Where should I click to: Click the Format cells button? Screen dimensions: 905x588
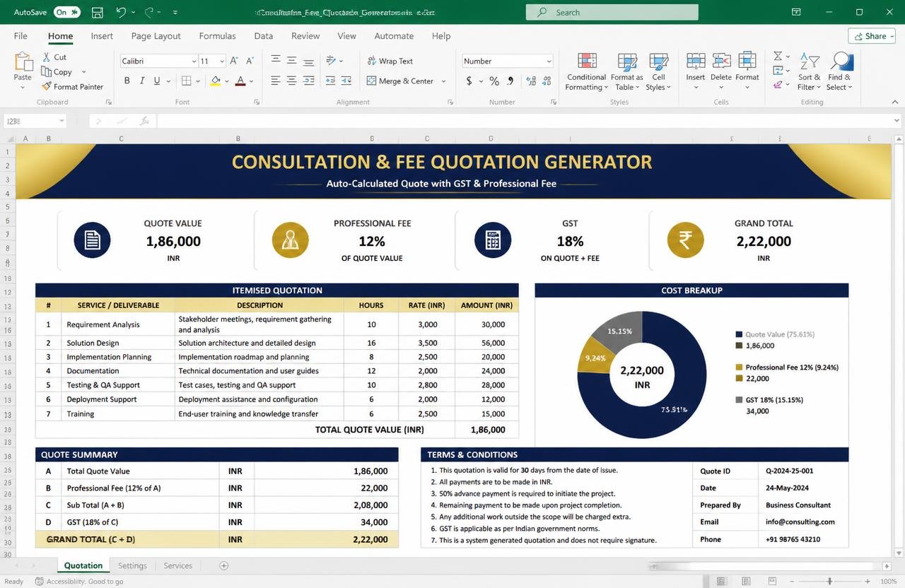747,71
